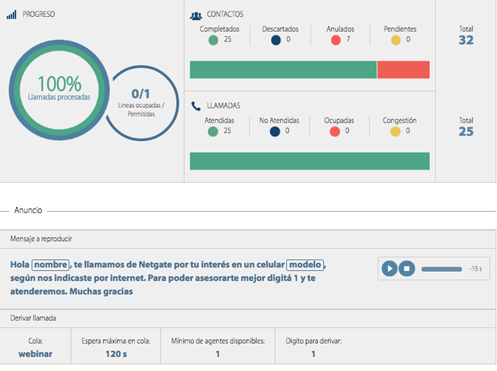
Task: Click the 'Atendidas' label
Action: [x=219, y=120]
